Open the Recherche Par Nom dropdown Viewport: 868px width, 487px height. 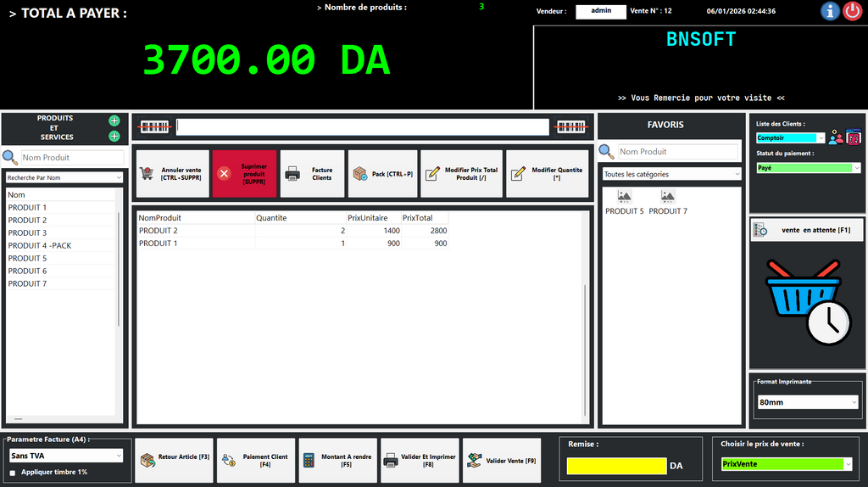click(64, 177)
